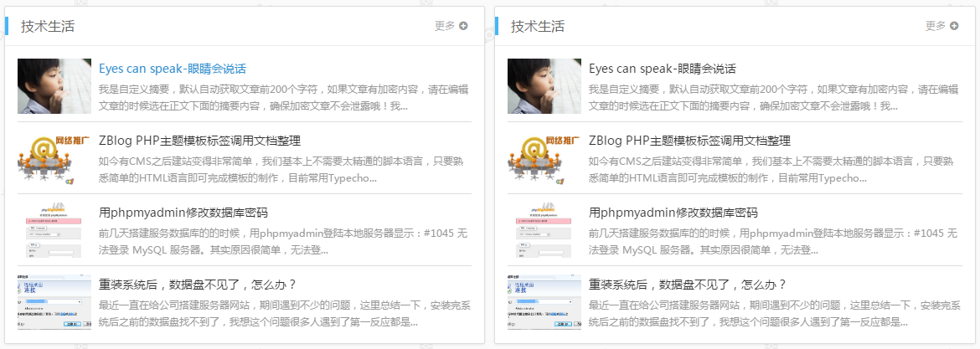
Task: Open 更多 link in the left 技术生活 panel
Action: (x=445, y=26)
